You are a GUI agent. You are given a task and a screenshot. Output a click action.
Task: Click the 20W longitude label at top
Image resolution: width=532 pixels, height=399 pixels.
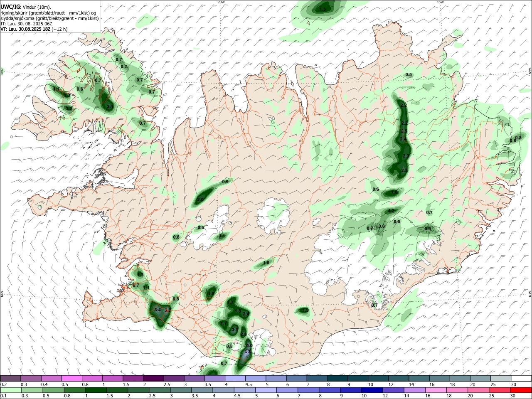point(221,2)
